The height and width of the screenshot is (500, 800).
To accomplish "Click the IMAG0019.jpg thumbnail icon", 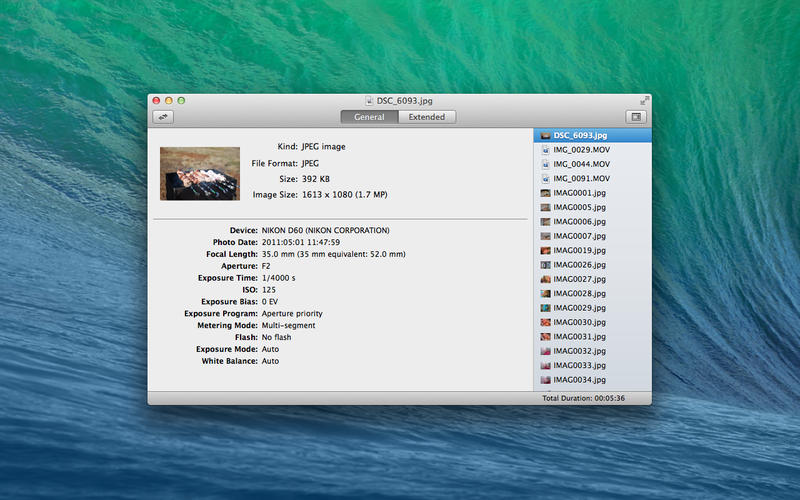I will click(545, 250).
